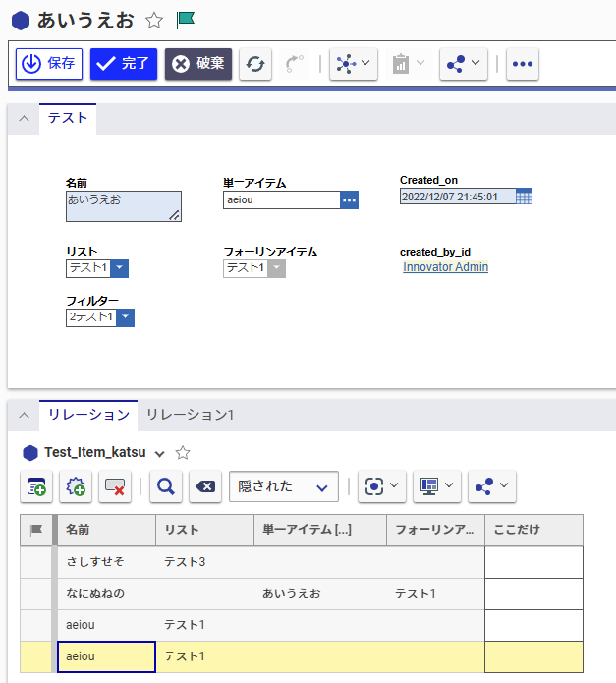This screenshot has width=616, height=683.
Task: Click the magnifier search icon in relationship toolbar
Action: coord(165,486)
